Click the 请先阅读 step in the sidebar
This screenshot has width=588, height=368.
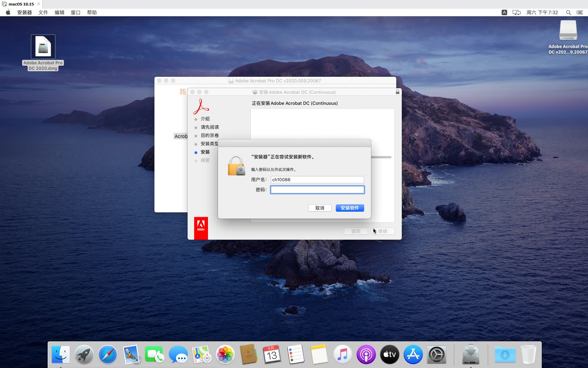click(210, 127)
